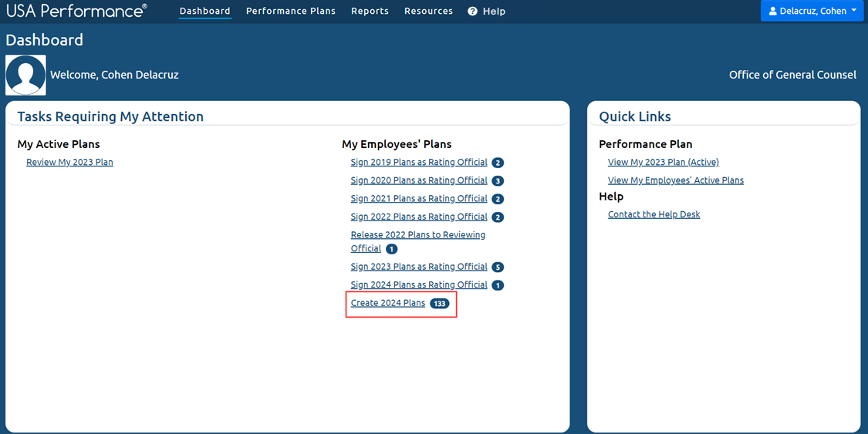Click the My Active Plans heading
The image size is (868, 434).
coord(59,144)
